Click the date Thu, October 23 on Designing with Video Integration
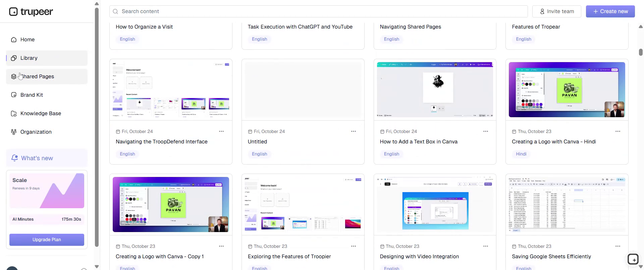The height and width of the screenshot is (270, 644). [402, 246]
